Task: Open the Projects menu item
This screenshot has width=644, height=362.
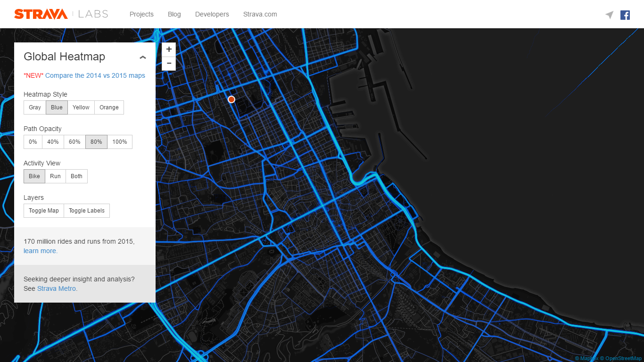Action: [x=141, y=14]
